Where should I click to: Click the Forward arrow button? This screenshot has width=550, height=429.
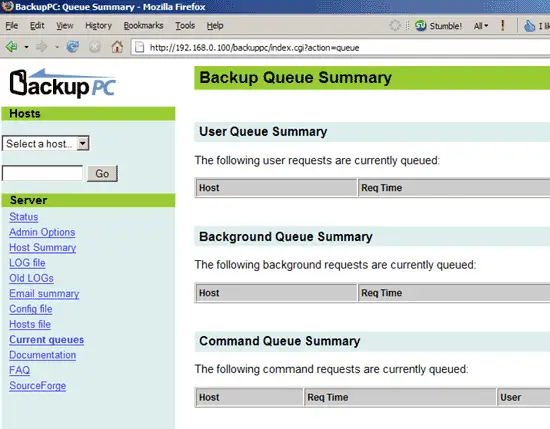[x=41, y=46]
